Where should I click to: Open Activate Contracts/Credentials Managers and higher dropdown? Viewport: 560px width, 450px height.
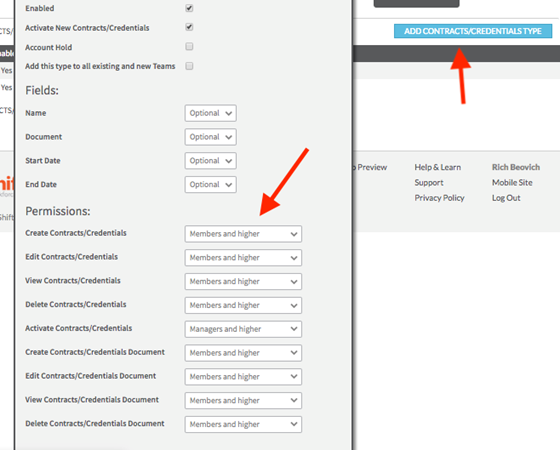(x=243, y=329)
